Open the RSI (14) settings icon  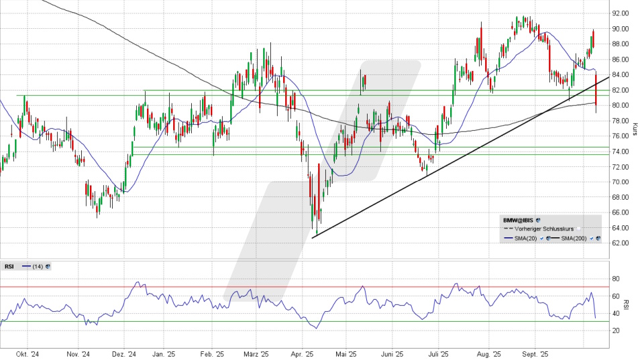click(x=48, y=266)
